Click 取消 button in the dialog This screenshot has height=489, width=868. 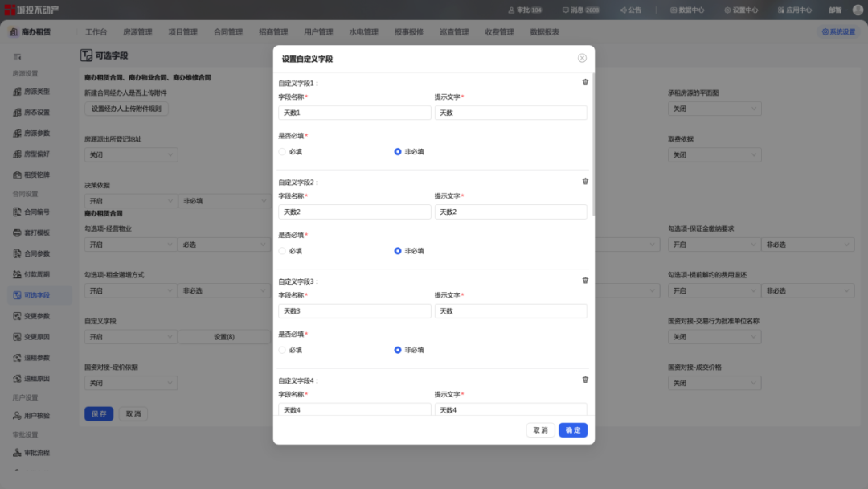coord(540,430)
